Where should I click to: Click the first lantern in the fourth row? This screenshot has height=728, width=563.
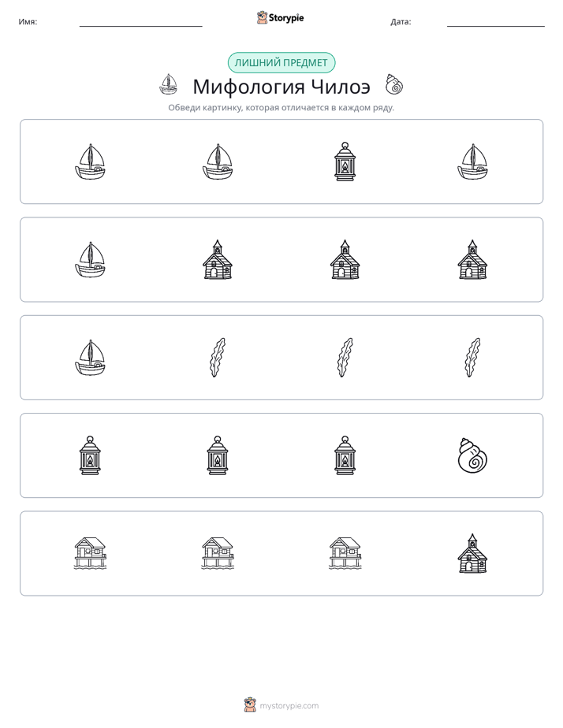click(x=90, y=455)
